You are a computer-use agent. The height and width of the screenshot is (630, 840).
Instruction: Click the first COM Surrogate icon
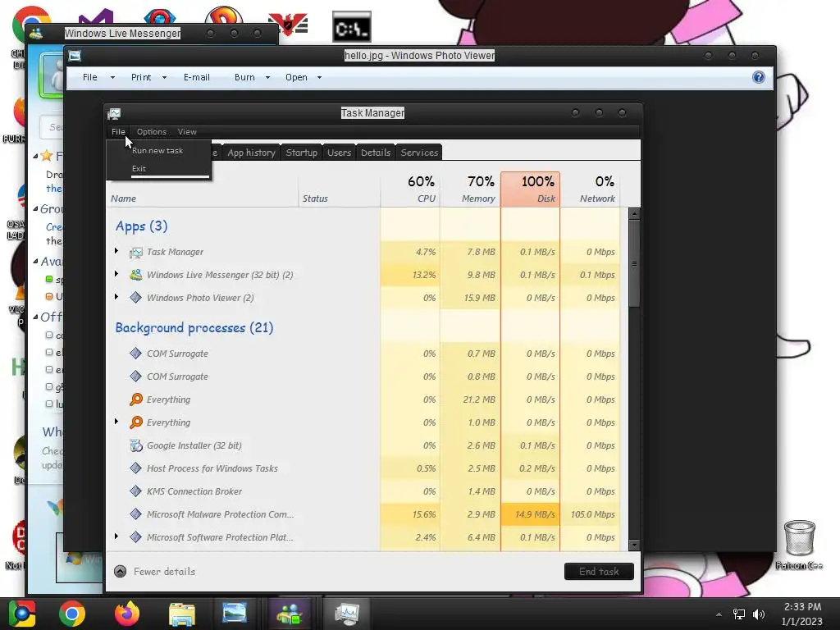136,354
